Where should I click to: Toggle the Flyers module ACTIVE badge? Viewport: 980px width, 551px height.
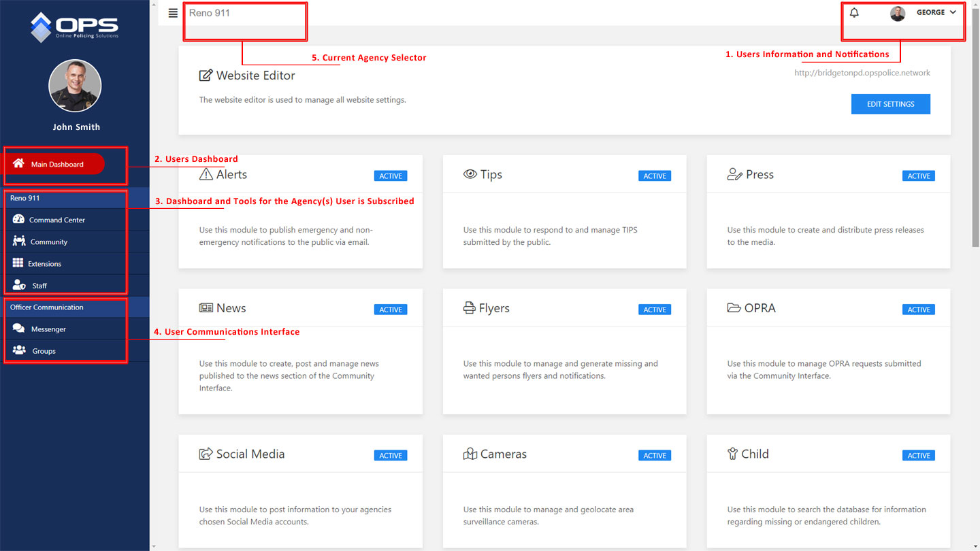(654, 310)
